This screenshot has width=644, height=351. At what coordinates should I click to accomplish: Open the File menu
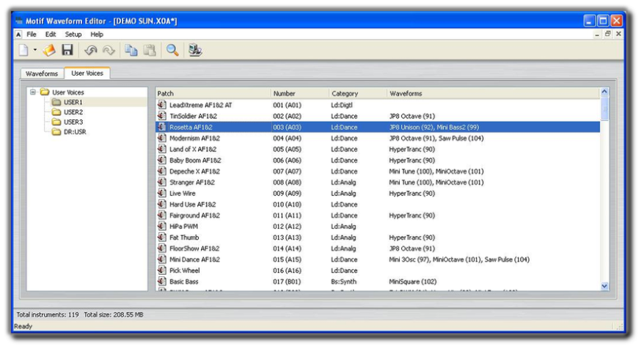[32, 34]
